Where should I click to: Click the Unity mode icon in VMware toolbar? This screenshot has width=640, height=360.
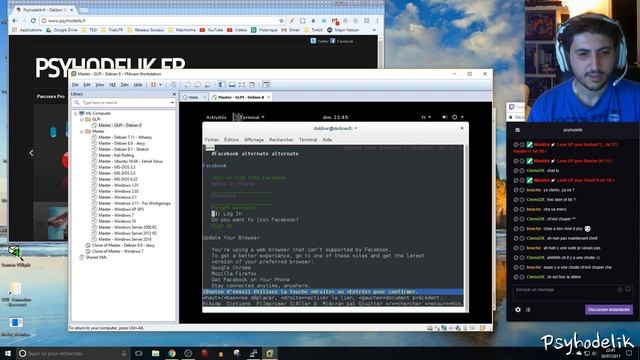(x=252, y=85)
